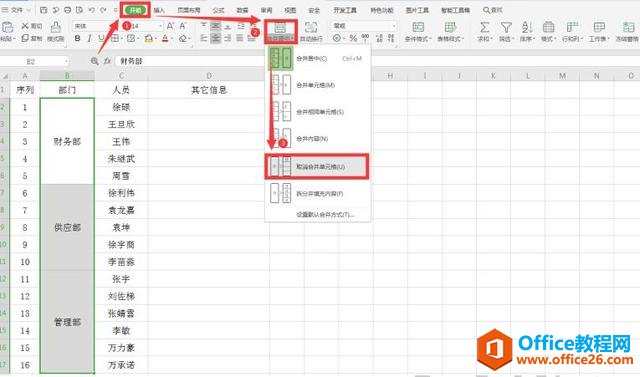
Task: Click the fill color bucket icon
Action: (x=149, y=38)
